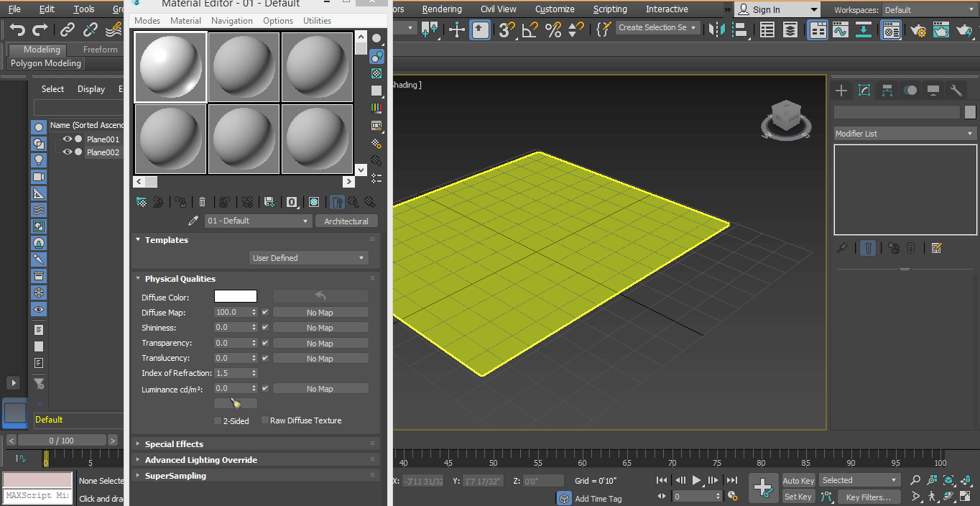Open the Rendering menu
Viewport: 980px width, 506px height.
tap(442, 9)
